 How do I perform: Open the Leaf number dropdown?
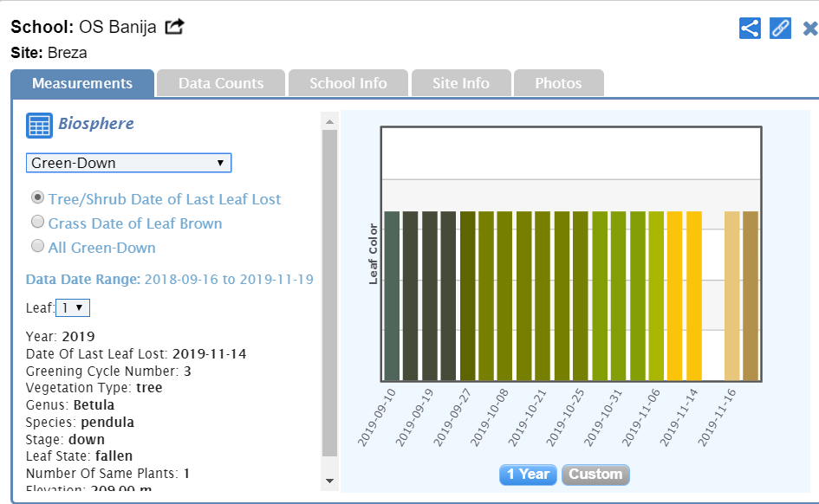click(x=73, y=307)
